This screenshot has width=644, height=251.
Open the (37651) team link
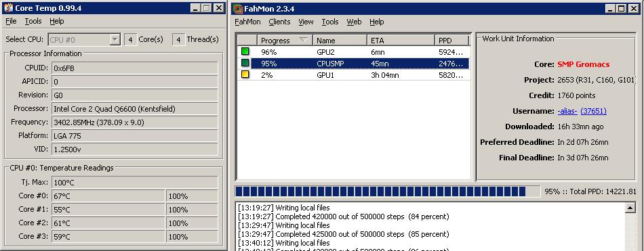[593, 111]
